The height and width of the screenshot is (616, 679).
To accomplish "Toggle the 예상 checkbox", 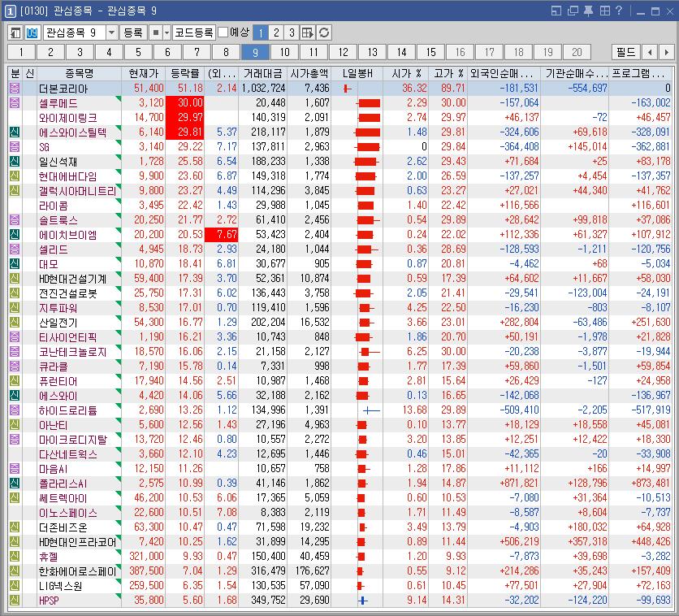I will [x=223, y=33].
